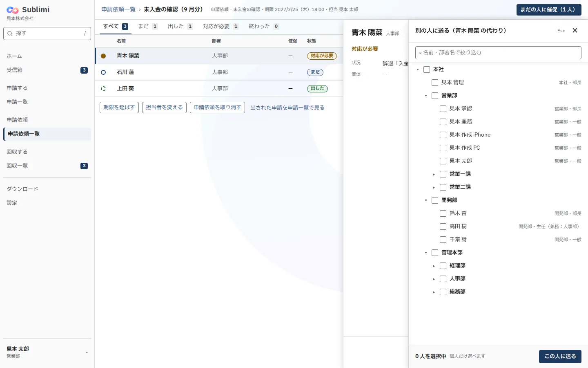Click the 受信箱 badge showing 3
The height and width of the screenshot is (368, 588).
pyautogui.click(x=84, y=70)
